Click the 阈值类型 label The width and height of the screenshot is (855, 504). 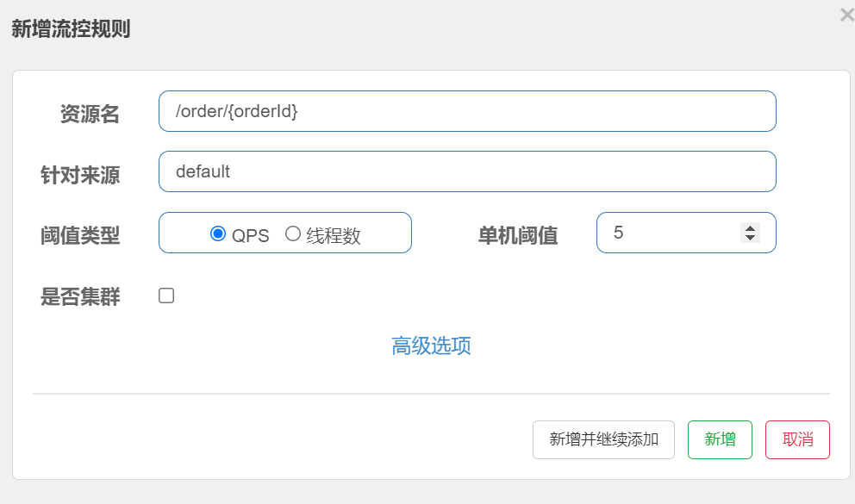80,236
